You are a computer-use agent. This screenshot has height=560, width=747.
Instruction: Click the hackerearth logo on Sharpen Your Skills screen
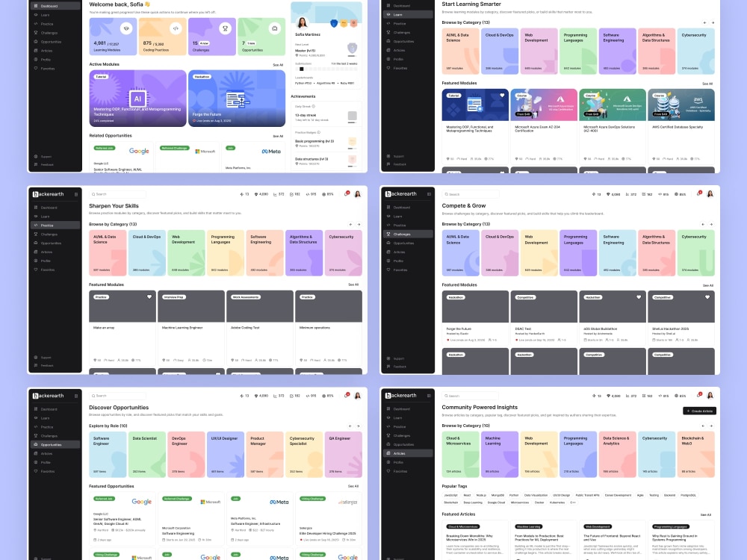click(x=48, y=194)
